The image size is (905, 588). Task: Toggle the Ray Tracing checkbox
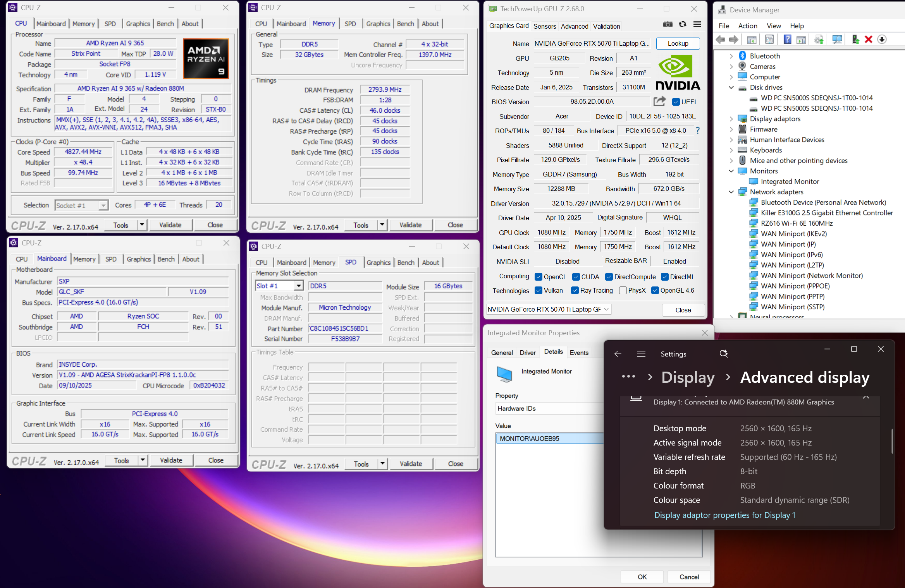(x=575, y=291)
